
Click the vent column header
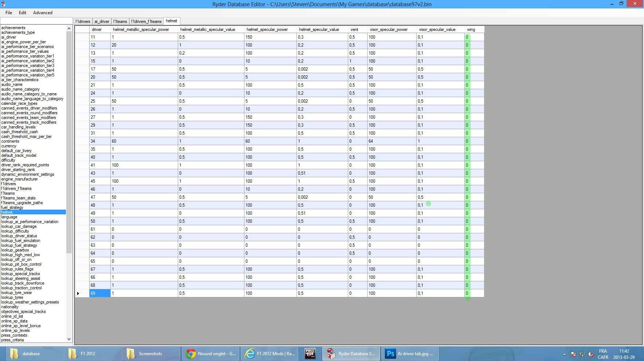point(357,29)
